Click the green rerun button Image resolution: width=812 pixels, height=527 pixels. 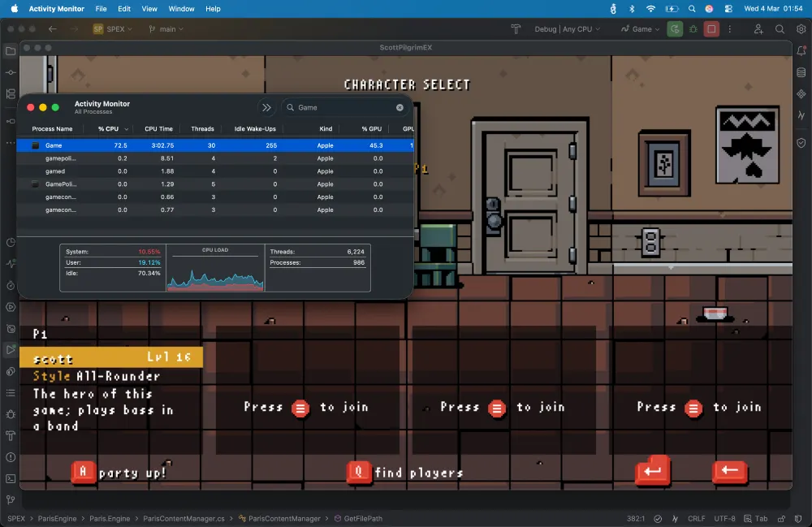[675, 29]
